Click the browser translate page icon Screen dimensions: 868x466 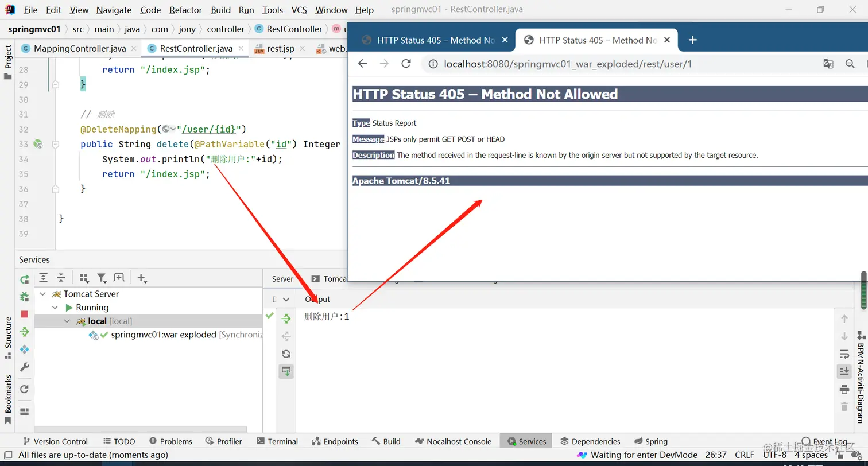click(x=828, y=64)
